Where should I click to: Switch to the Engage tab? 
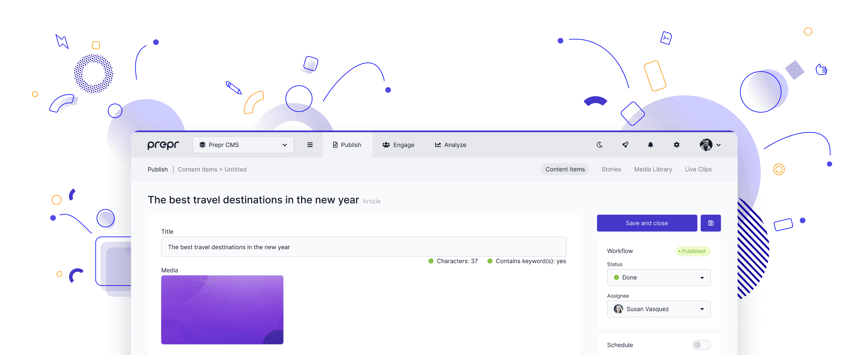pyautogui.click(x=398, y=145)
